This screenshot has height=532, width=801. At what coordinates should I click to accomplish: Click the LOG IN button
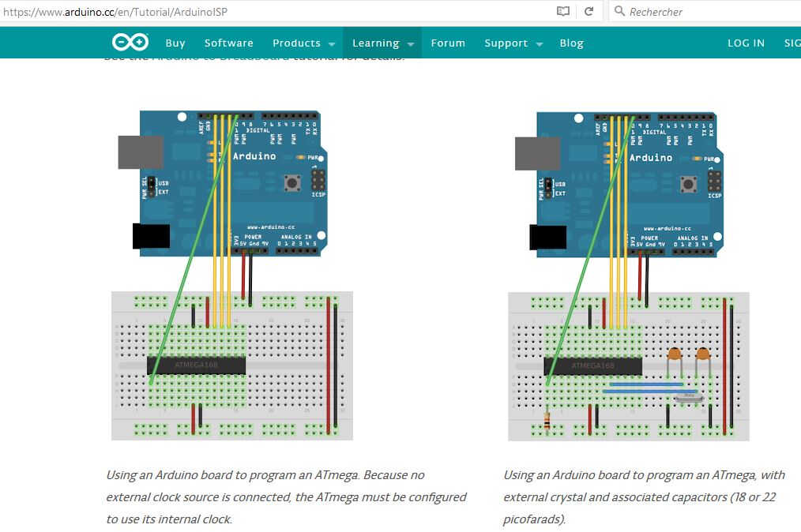pyautogui.click(x=746, y=43)
